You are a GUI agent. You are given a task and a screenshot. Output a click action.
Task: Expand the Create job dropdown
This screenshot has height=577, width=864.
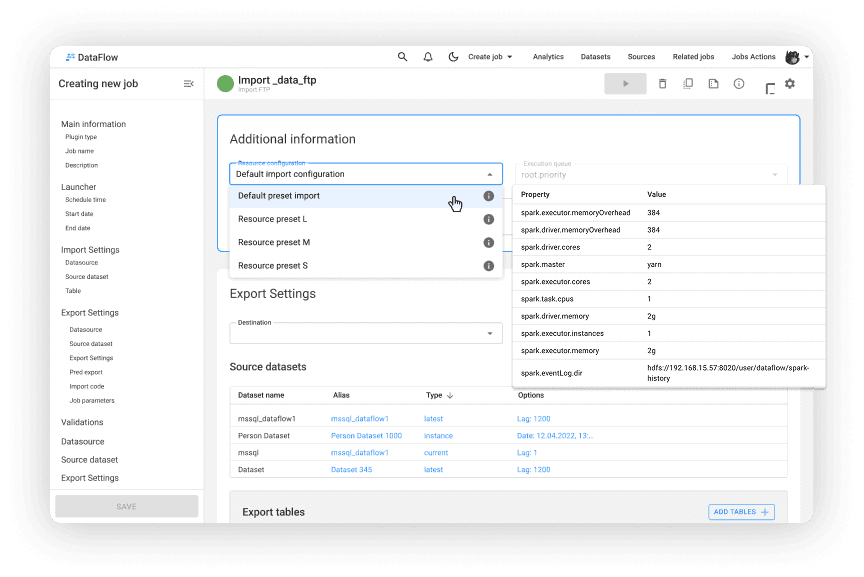(x=490, y=57)
